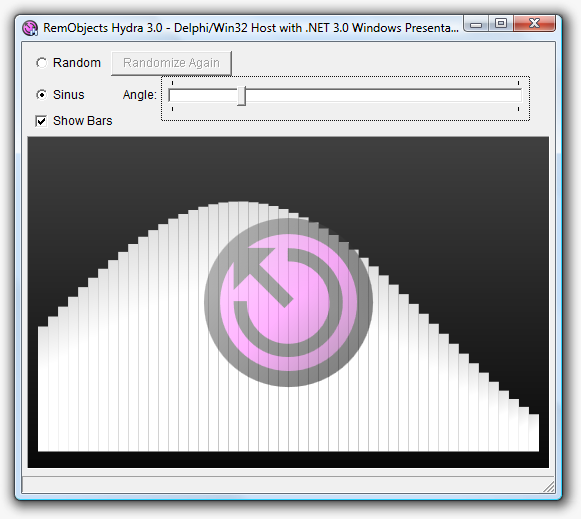
Task: Click the Angle slider track right of thumb
Action: click(x=384, y=96)
